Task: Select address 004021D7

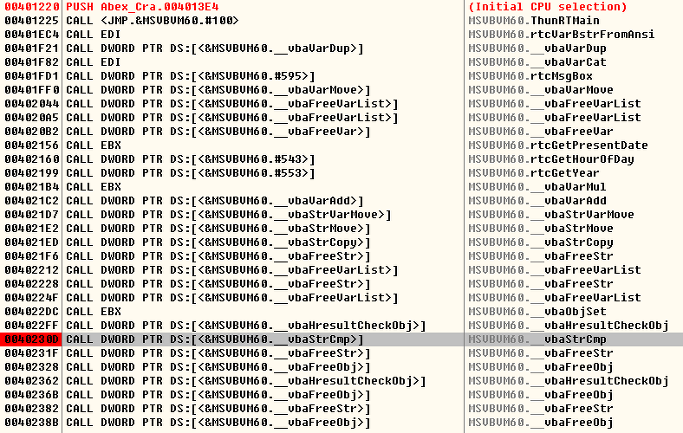Action: (32, 215)
